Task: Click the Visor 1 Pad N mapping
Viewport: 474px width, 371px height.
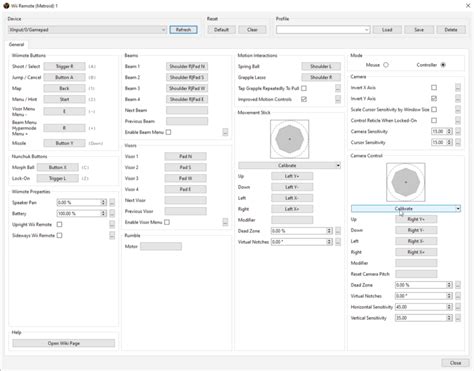Action: (185, 156)
